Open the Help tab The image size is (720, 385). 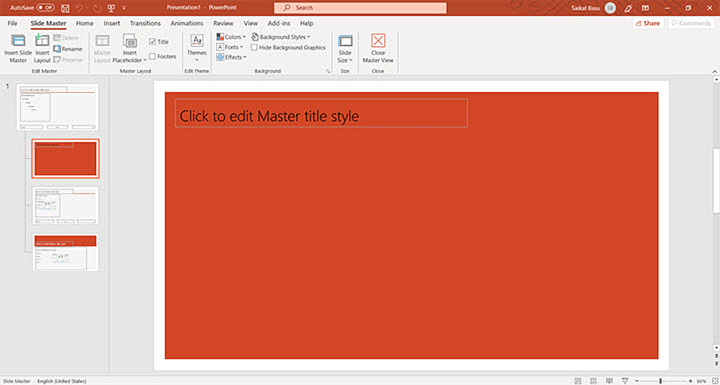(306, 23)
